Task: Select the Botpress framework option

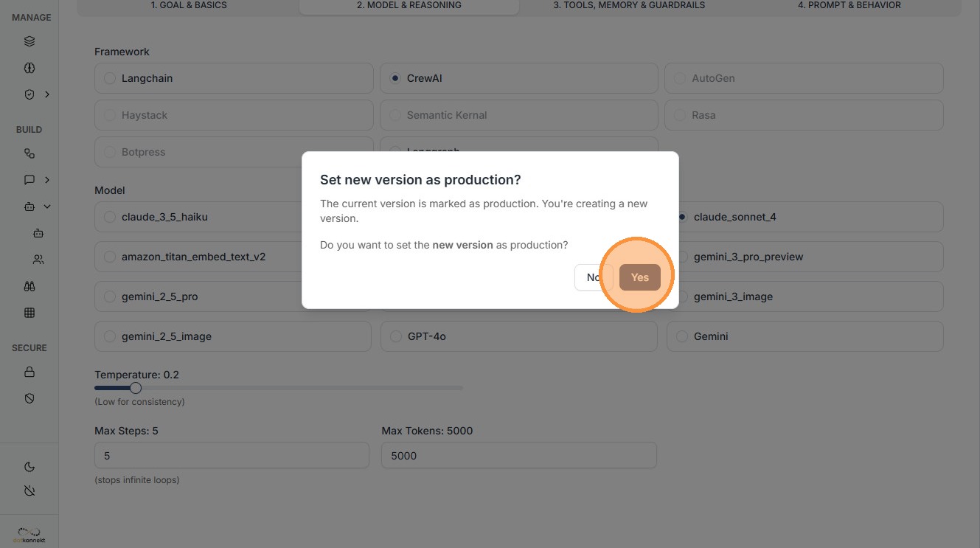Action: [234, 152]
